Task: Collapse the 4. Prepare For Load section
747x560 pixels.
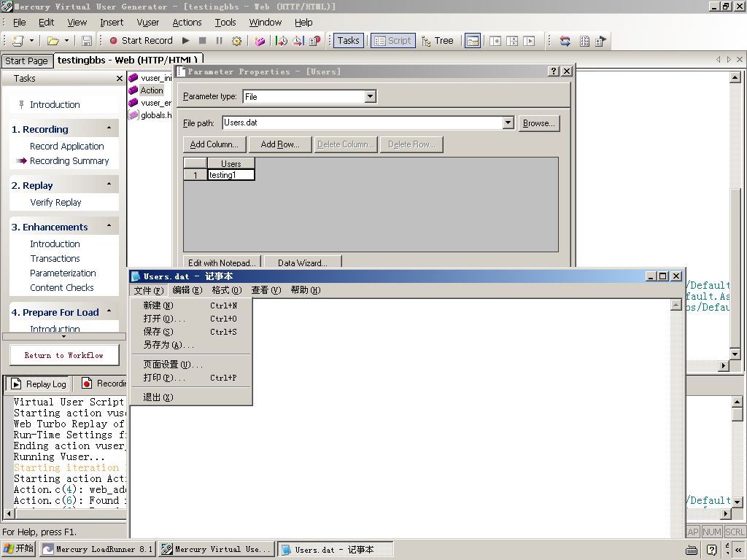Action: pyautogui.click(x=109, y=311)
